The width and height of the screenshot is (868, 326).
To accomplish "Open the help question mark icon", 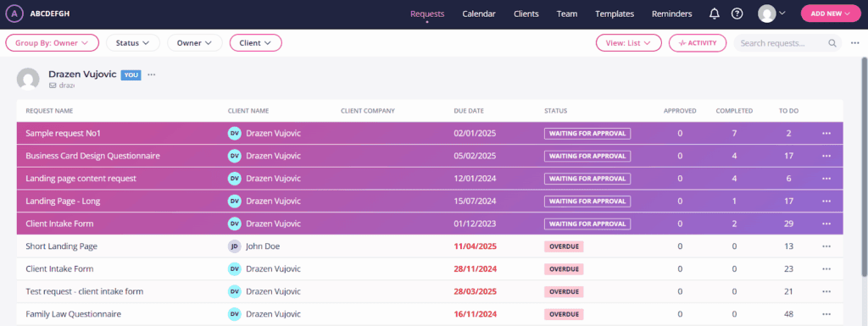I will coord(737,14).
